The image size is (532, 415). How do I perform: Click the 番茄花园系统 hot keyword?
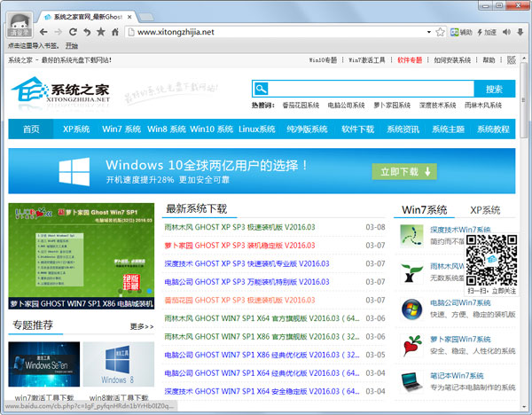(x=301, y=106)
